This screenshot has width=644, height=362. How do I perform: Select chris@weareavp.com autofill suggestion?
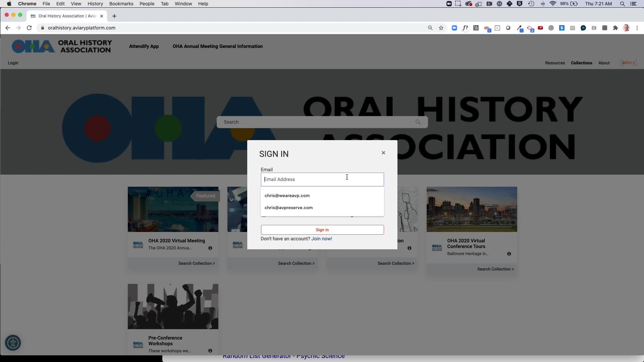[322, 196]
